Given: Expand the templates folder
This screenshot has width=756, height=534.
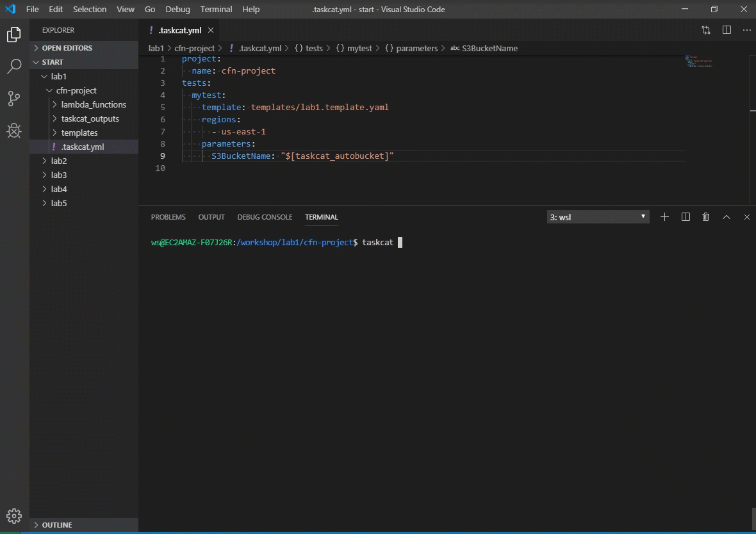Looking at the screenshot, I should 84,133.
